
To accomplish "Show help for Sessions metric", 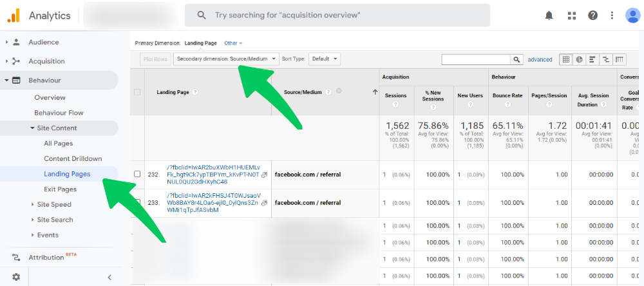I will (395, 104).
